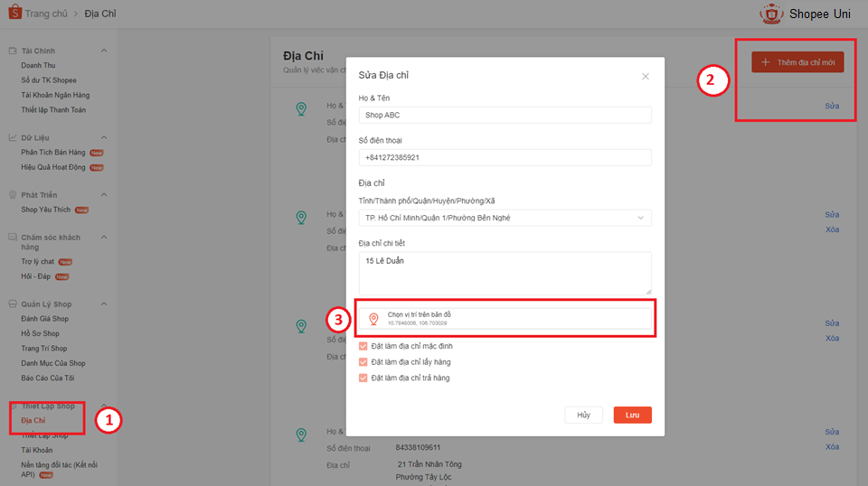The image size is (868, 486).
Task: Click the Quản Lý Shop section icon
Action: pos(13,304)
